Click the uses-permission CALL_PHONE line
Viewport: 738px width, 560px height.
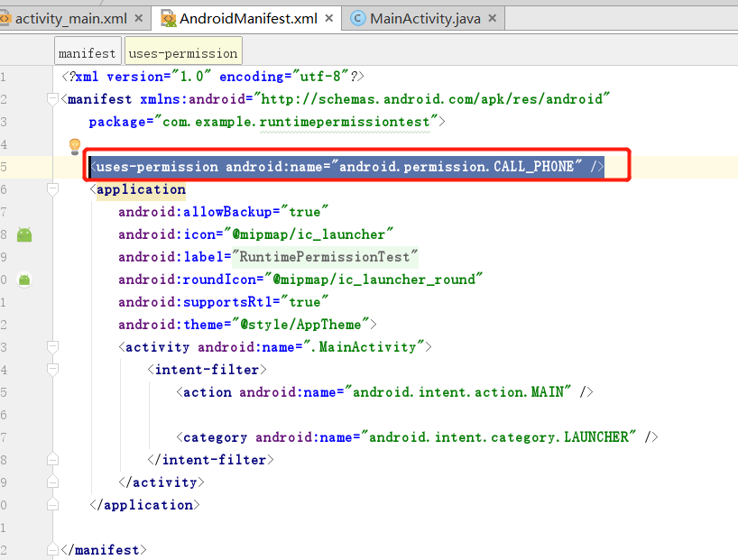click(x=346, y=167)
